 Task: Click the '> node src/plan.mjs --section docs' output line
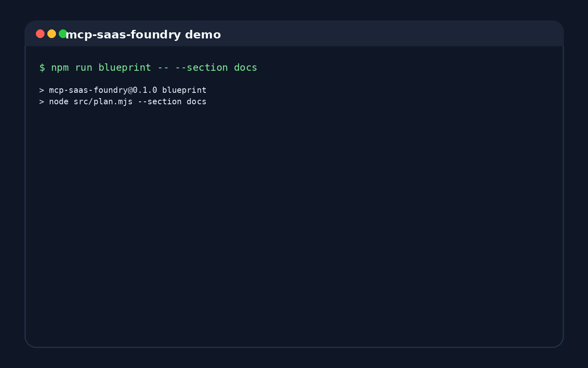click(123, 101)
